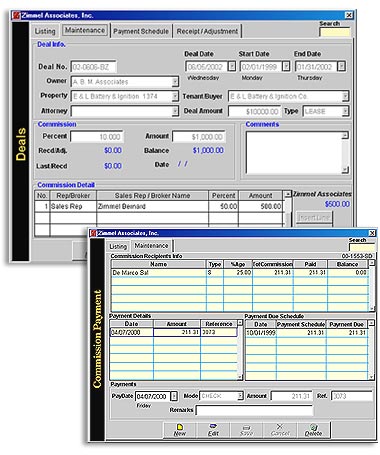Click the Deal No. field
The image size is (380, 455).
(x=93, y=67)
